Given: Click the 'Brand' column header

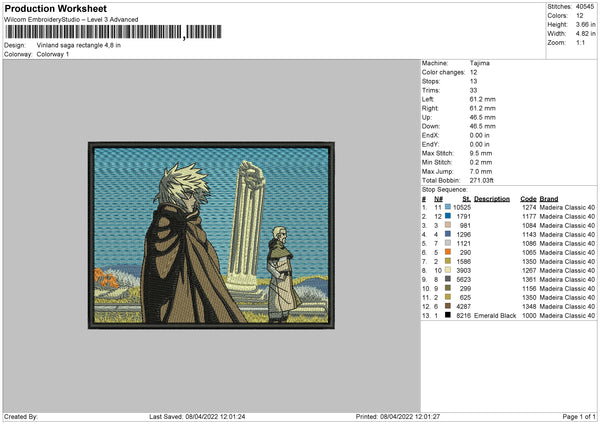Looking at the screenshot, I should coord(549,199).
